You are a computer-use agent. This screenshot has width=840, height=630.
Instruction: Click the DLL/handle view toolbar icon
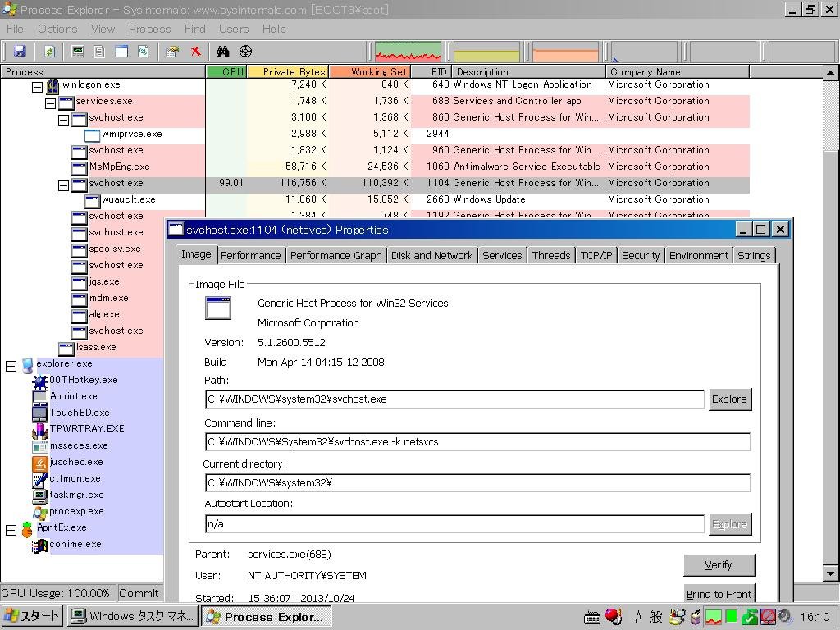pyautogui.click(x=143, y=52)
